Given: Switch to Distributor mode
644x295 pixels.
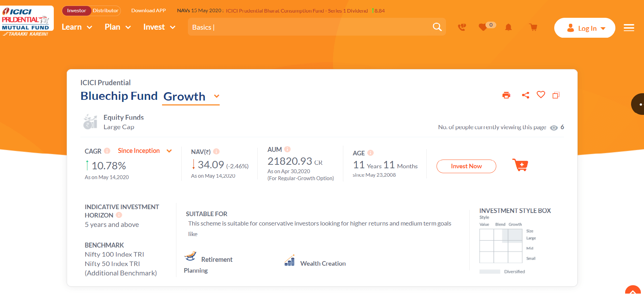Looking at the screenshot, I should pyautogui.click(x=105, y=11).
